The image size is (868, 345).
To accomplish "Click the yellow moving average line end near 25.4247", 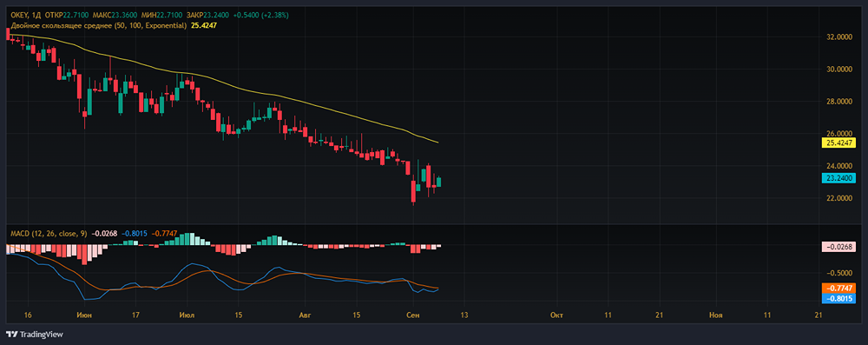I will pos(437,142).
